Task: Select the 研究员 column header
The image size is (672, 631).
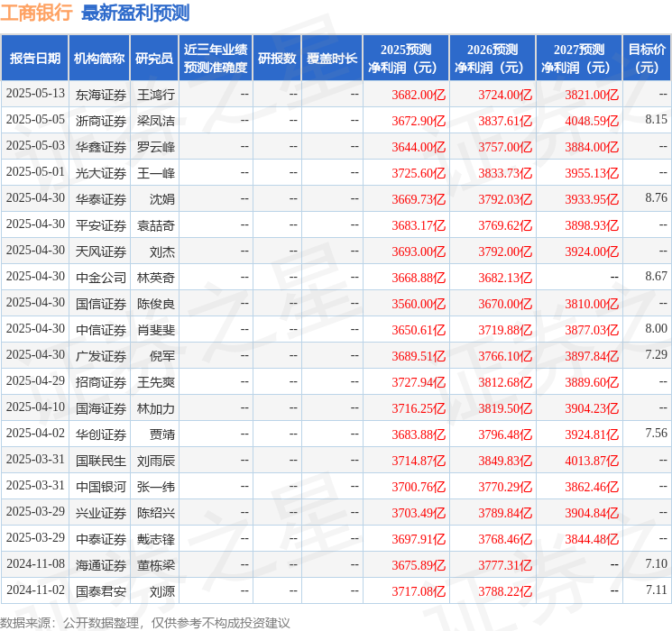Action: pos(154,59)
